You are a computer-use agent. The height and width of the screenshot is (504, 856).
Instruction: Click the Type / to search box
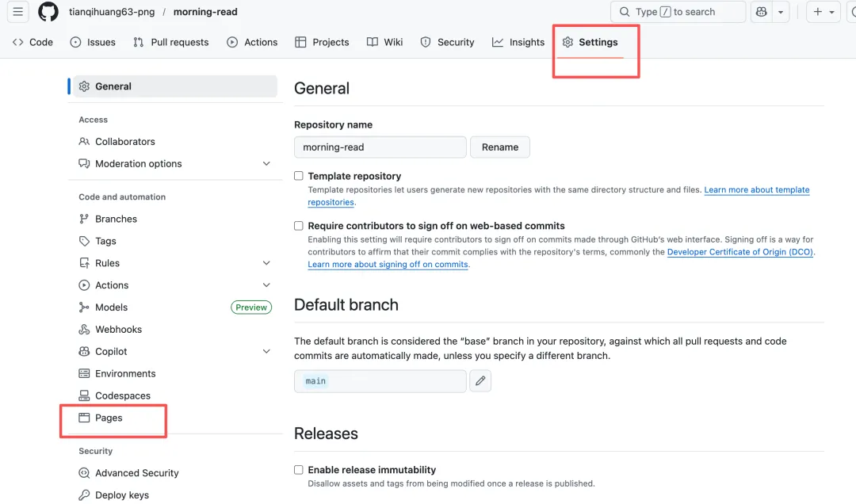(x=678, y=12)
